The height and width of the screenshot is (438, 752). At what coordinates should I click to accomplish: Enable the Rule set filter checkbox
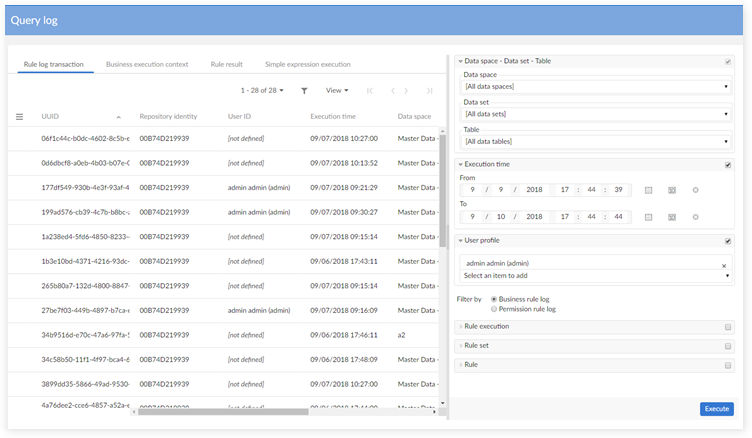click(728, 346)
